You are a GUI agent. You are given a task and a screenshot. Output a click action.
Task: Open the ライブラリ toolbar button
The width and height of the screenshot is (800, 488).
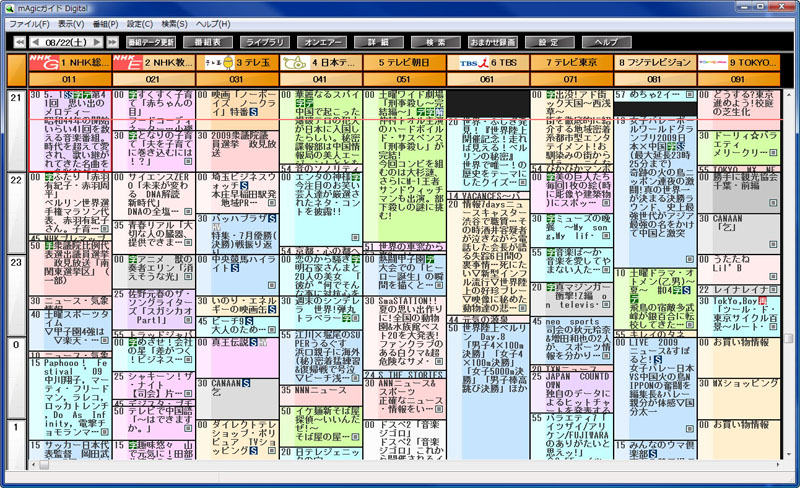[x=265, y=42]
